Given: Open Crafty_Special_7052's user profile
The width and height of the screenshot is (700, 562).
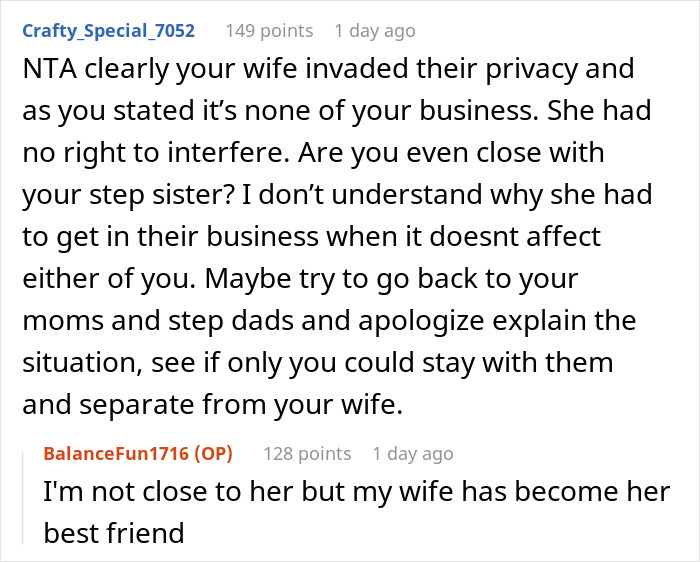Looking at the screenshot, I should tap(109, 30).
